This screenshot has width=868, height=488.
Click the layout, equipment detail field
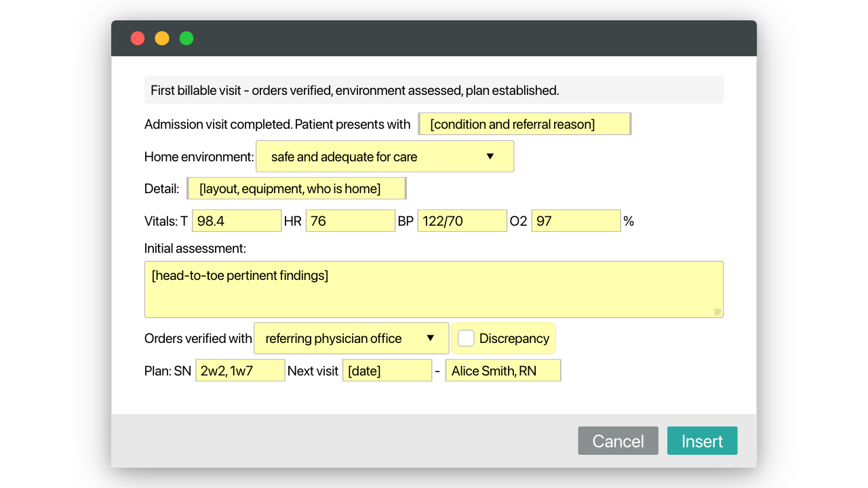(x=296, y=188)
